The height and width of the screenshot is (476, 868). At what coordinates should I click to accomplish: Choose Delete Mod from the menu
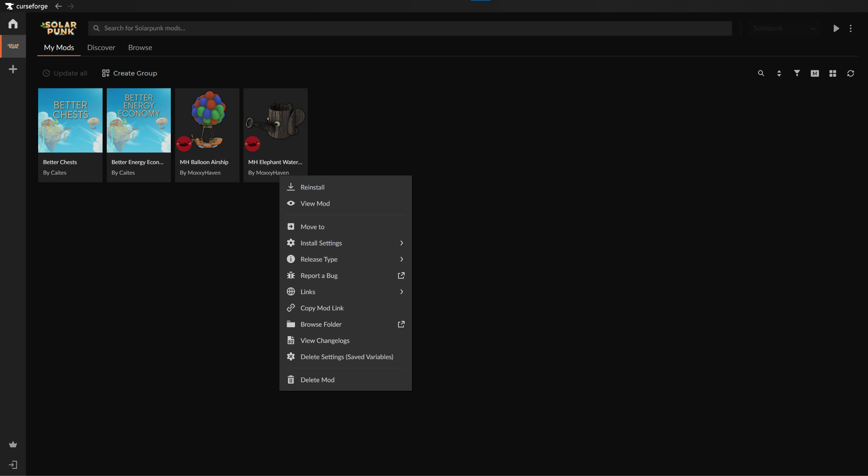(345, 380)
